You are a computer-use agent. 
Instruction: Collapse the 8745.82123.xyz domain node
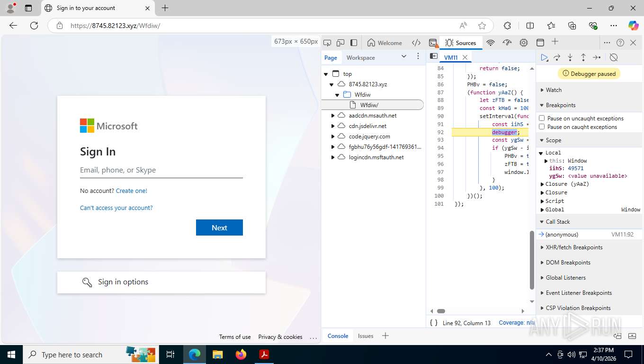point(331,84)
